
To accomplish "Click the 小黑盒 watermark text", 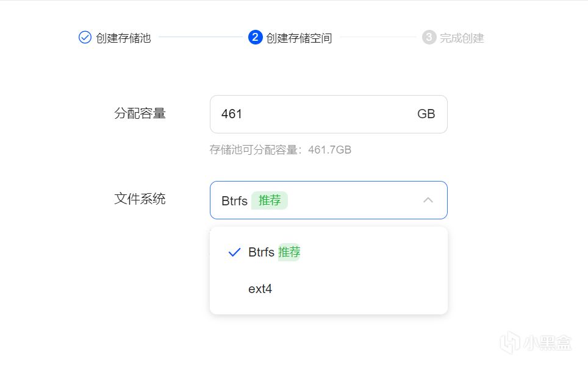I will pos(547,344).
